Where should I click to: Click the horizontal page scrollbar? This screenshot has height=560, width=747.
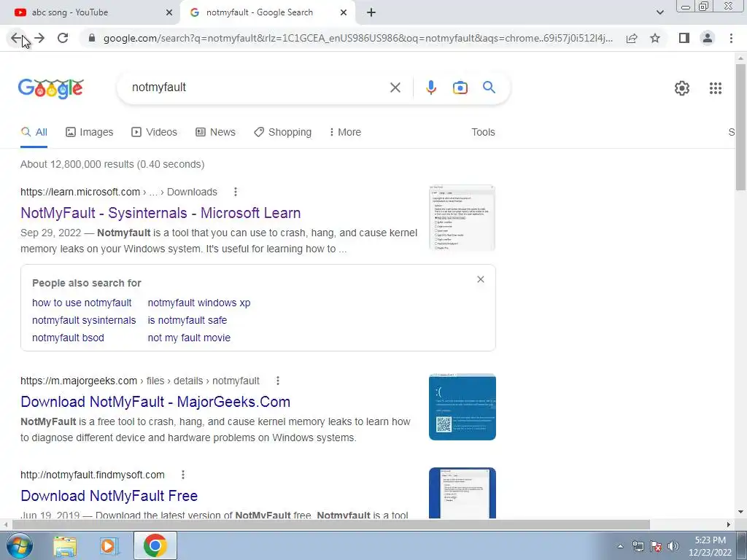[x=331, y=524]
